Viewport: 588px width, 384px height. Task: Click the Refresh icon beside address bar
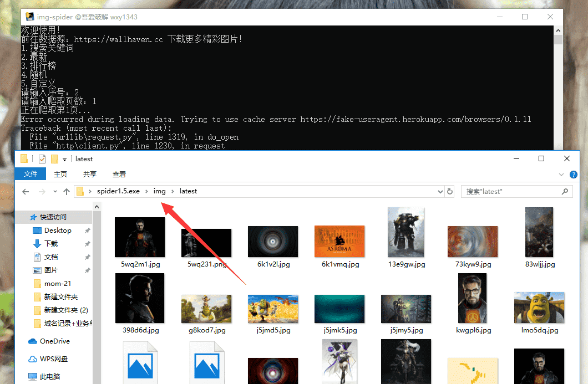pos(450,191)
